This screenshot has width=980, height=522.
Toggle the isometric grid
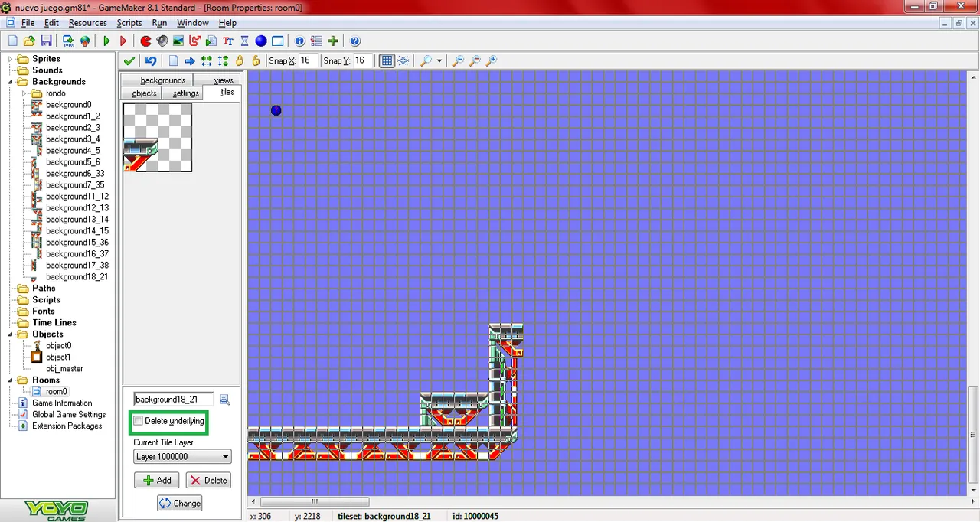(403, 60)
